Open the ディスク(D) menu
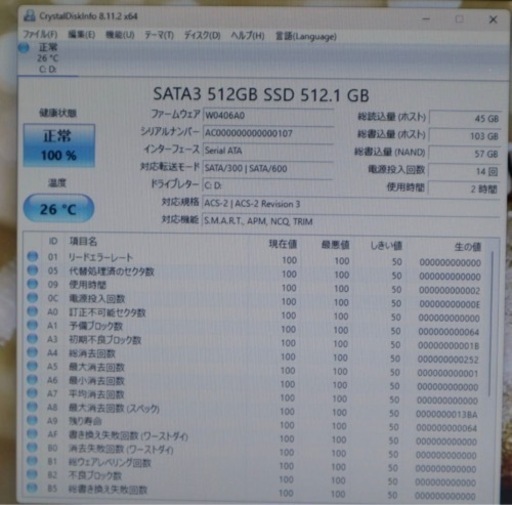The image size is (512, 505). coord(202,35)
